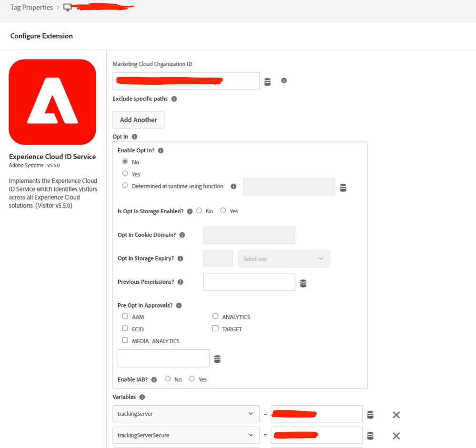Click the Add Another button
This screenshot has width=476, height=448.
138,120
